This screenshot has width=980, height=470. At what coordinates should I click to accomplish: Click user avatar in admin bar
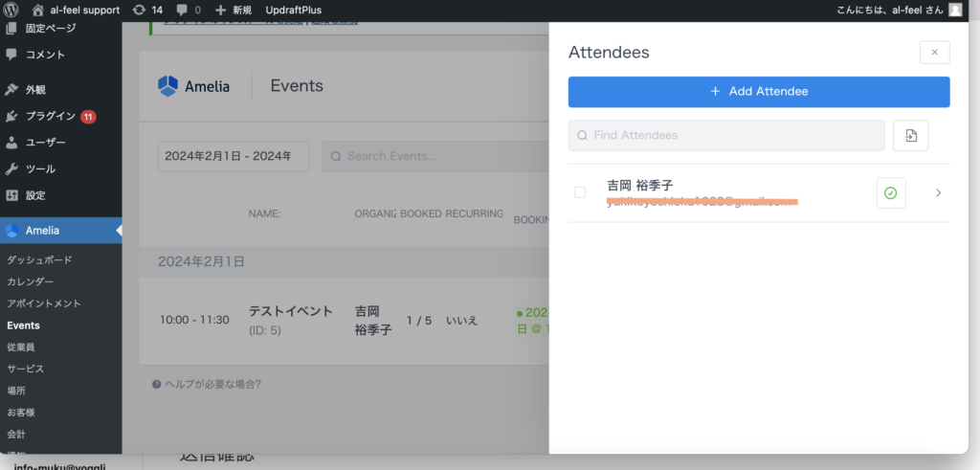955,10
